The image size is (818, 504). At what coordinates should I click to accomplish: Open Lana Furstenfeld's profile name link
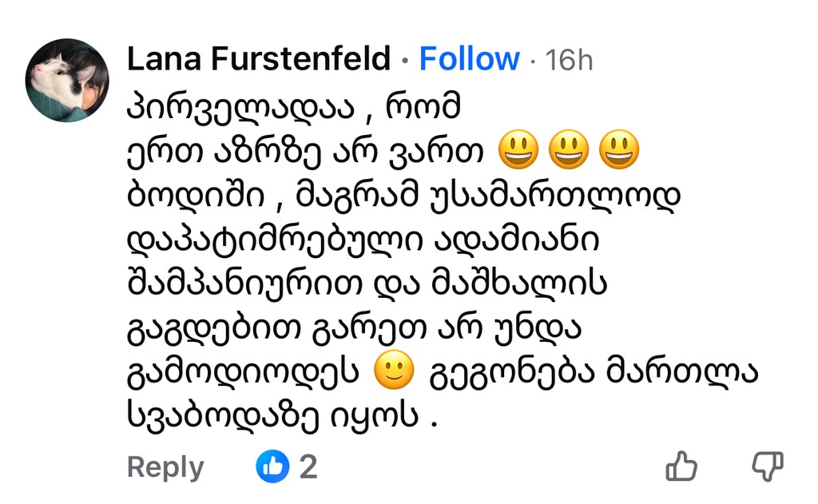pos(259,59)
